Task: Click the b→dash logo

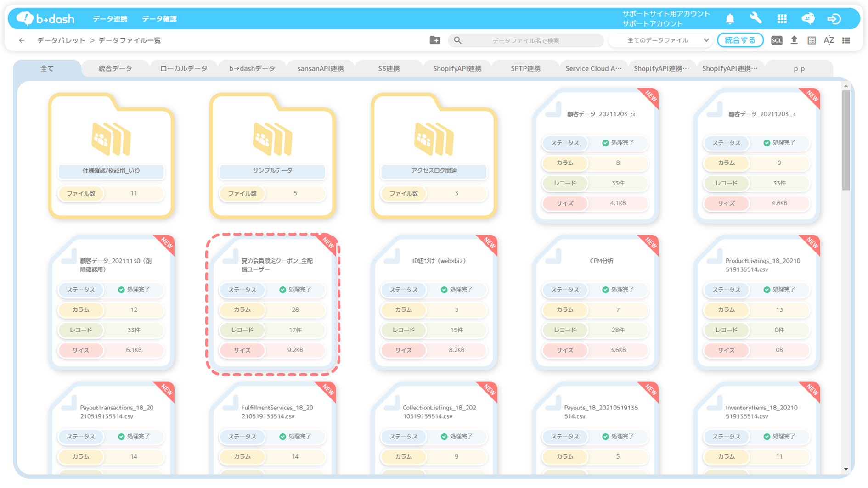Action: pyautogui.click(x=45, y=18)
